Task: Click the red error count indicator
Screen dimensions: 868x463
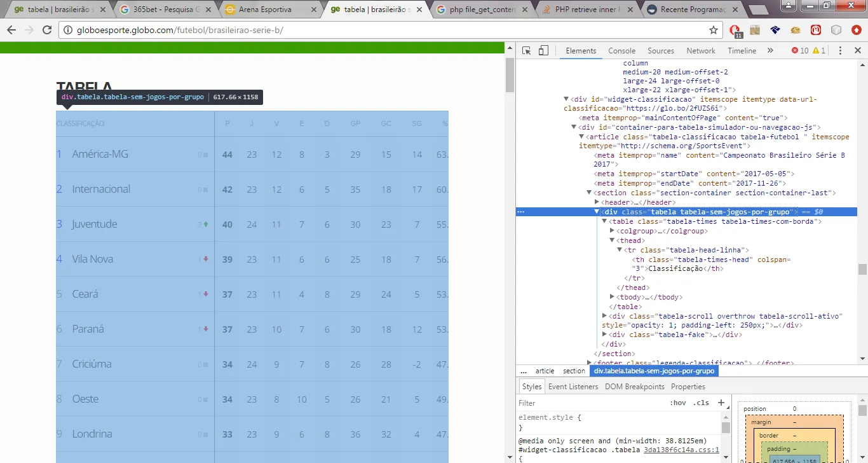Action: tap(800, 51)
